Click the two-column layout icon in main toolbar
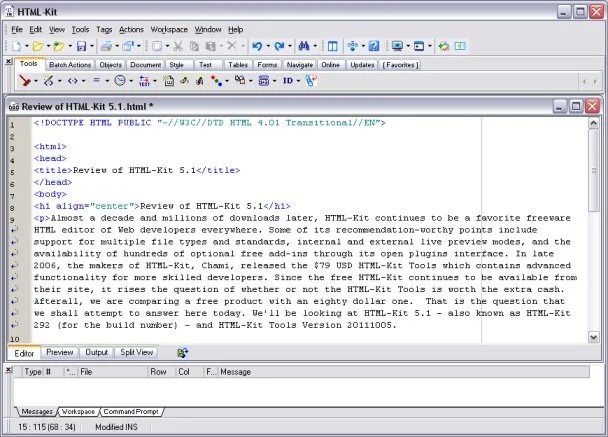The width and height of the screenshot is (608, 437). (x=333, y=46)
